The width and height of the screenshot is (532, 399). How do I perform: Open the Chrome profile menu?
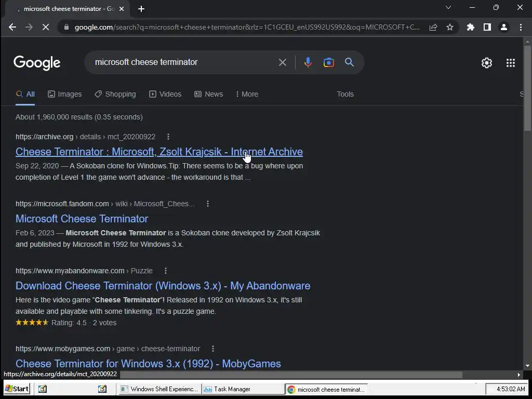504,27
